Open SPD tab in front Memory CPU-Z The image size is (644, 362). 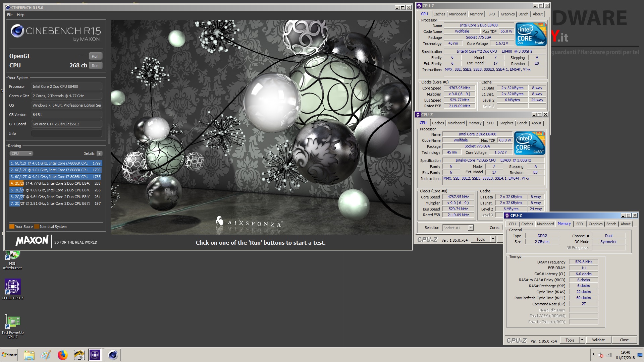(579, 224)
